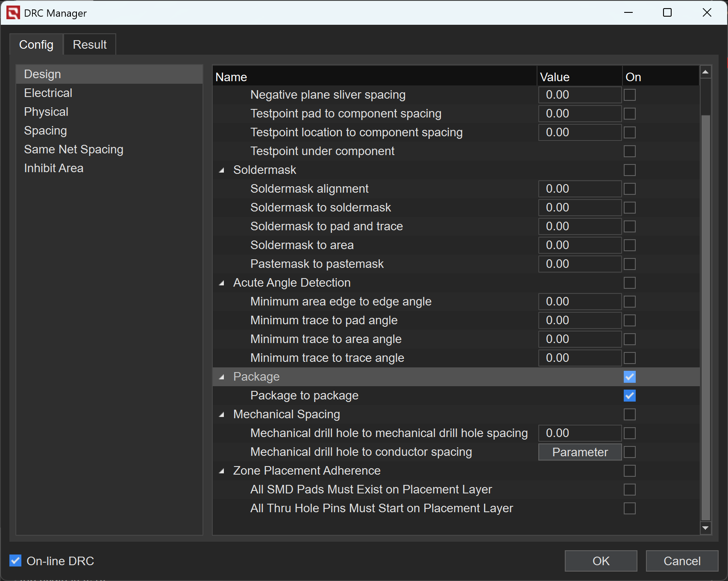The width and height of the screenshot is (728, 581).
Task: Maximize the DRC Manager window
Action: point(667,13)
